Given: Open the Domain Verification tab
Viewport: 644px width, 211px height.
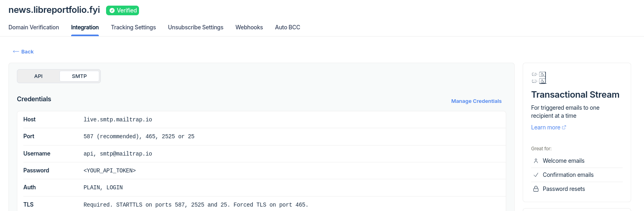Looking at the screenshot, I should pos(34,27).
